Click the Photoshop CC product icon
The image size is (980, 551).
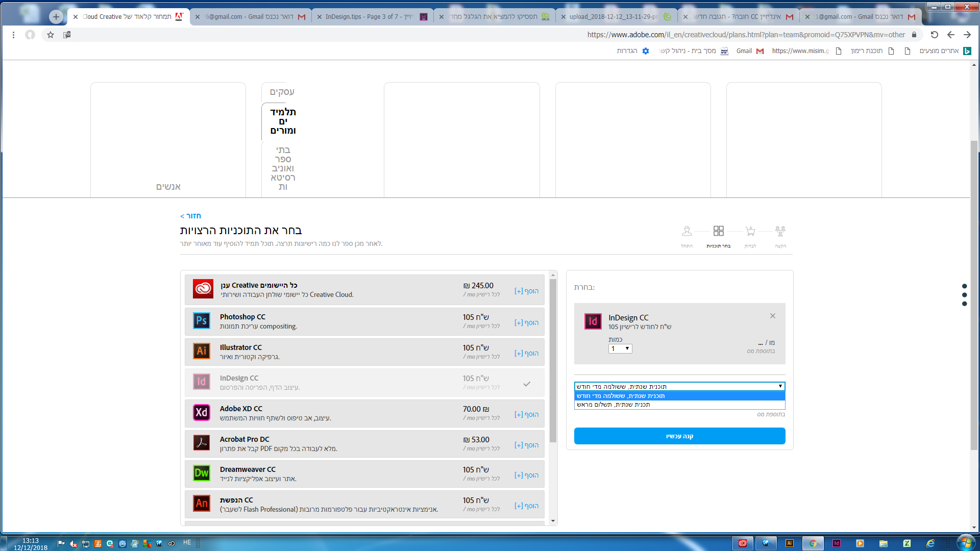202,321
